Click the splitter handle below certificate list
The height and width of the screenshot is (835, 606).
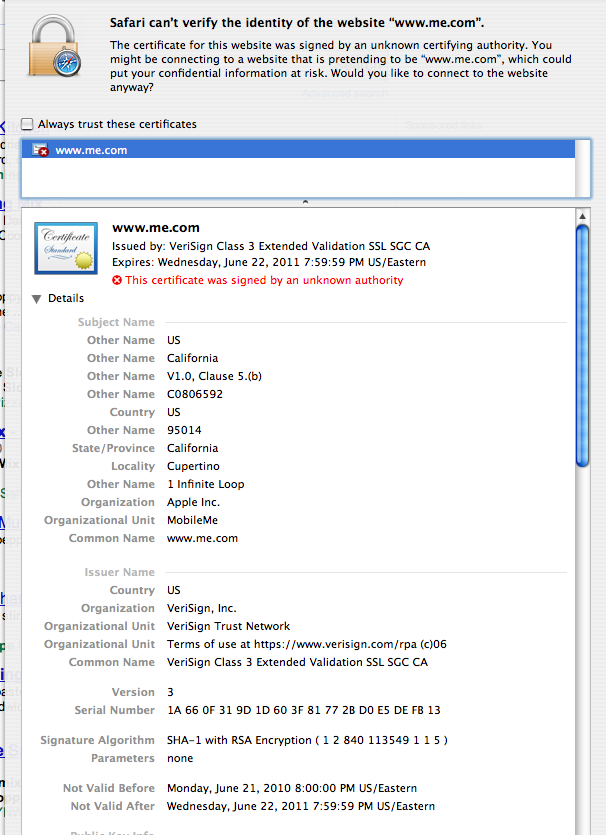pyautogui.click(x=305, y=202)
